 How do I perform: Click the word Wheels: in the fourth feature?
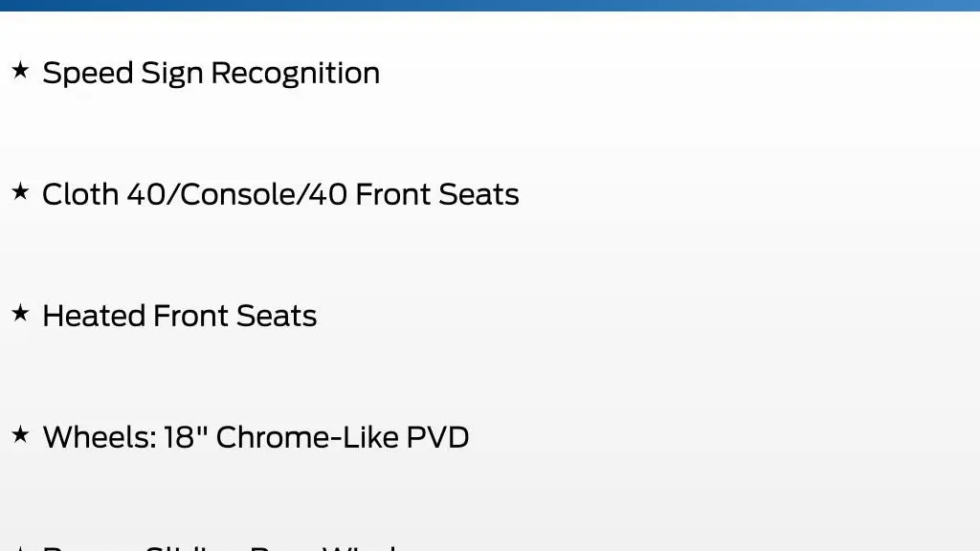tap(100, 436)
